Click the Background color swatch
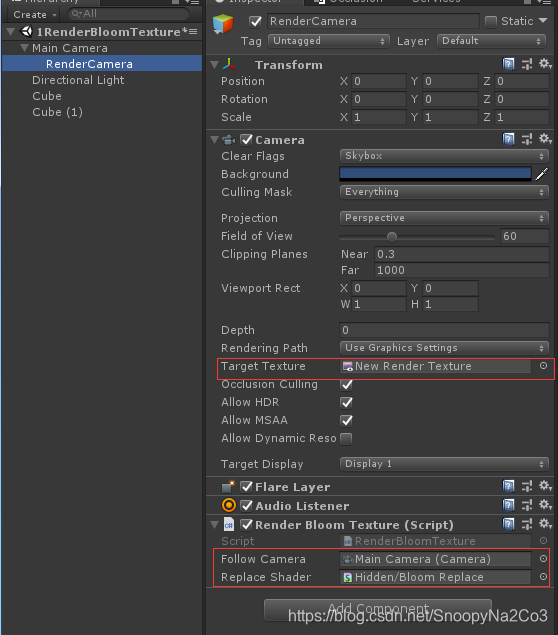The width and height of the screenshot is (558, 635). click(x=435, y=173)
